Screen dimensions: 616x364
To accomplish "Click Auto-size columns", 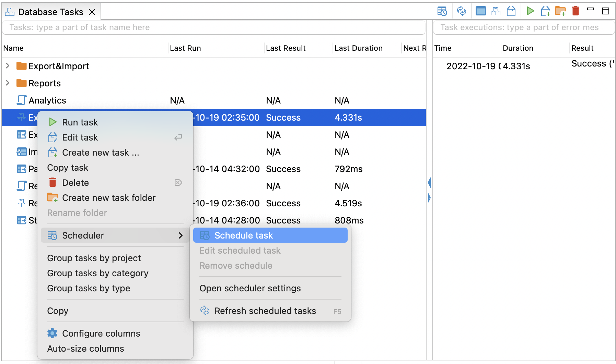I will (85, 349).
